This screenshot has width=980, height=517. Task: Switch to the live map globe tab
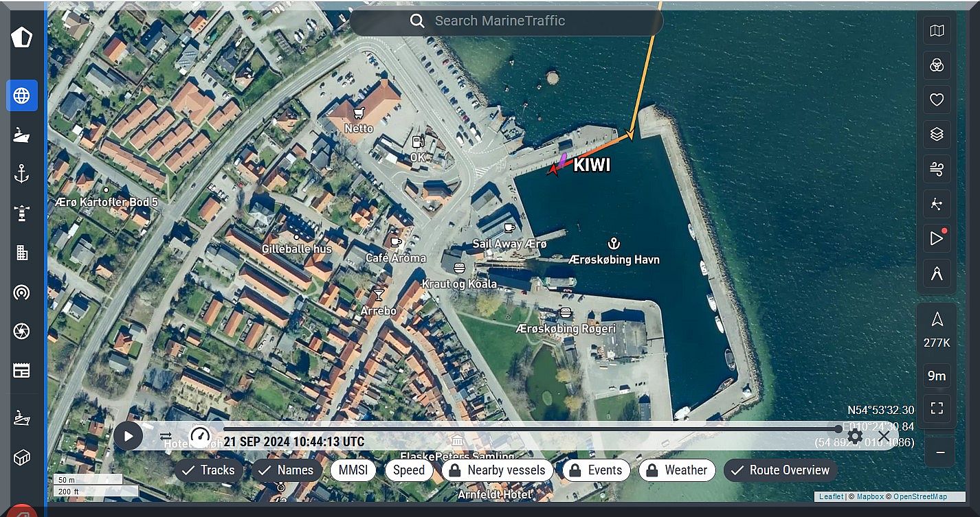[22, 95]
